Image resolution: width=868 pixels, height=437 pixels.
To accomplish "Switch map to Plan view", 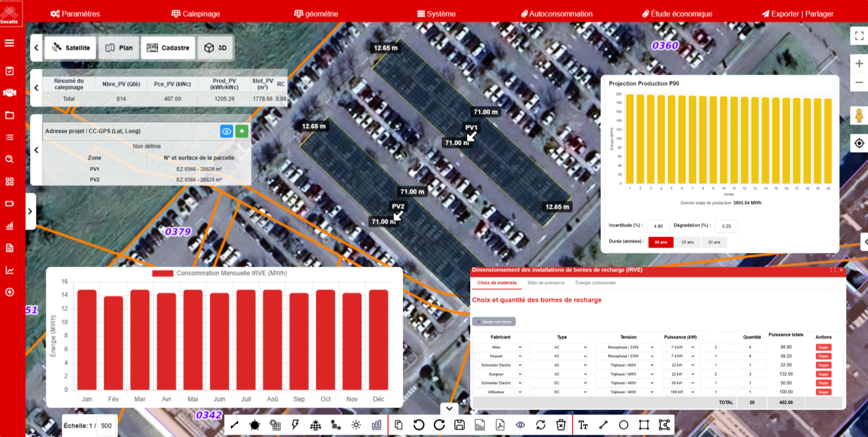I will [119, 48].
